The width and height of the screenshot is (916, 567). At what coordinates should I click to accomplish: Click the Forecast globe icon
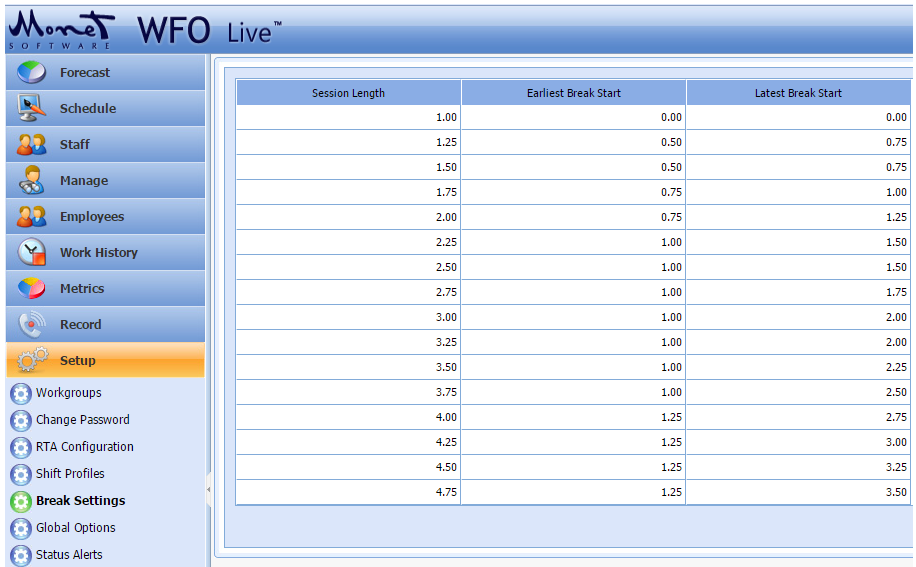32,73
